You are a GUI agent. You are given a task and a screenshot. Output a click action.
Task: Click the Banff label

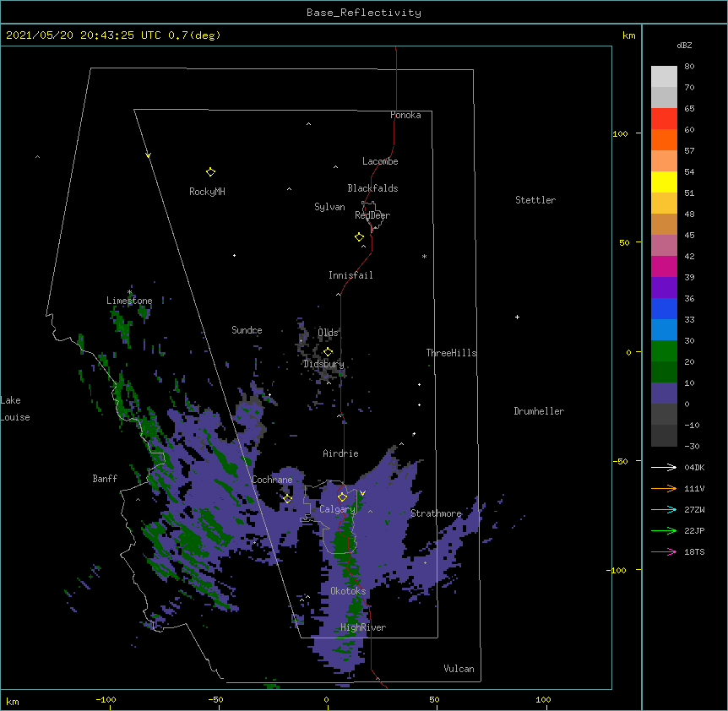(105, 479)
